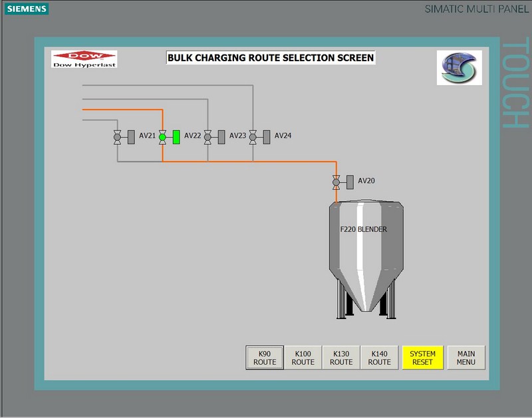Screen dimensions: 532x418
Task: Return to the MAIN MENU
Action: click(x=466, y=358)
